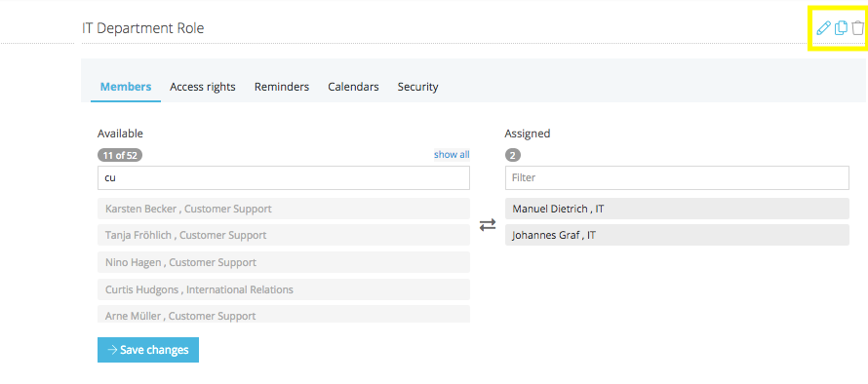Open the Members tab
The height and width of the screenshot is (384, 868).
tap(126, 87)
